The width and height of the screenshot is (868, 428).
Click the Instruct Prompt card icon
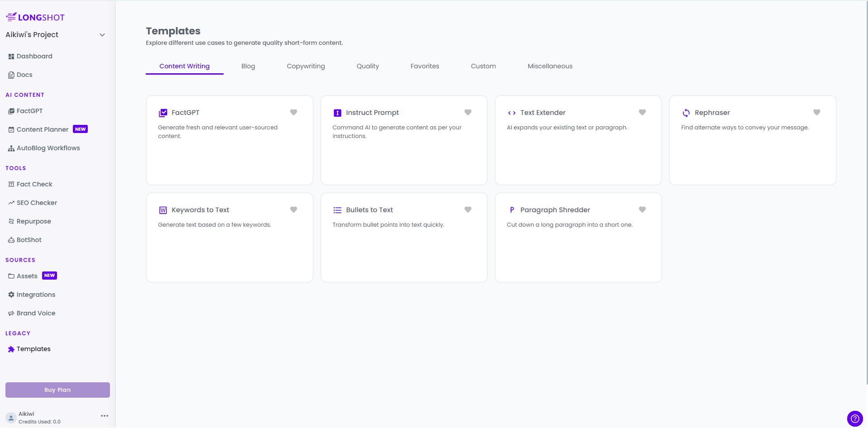click(337, 113)
